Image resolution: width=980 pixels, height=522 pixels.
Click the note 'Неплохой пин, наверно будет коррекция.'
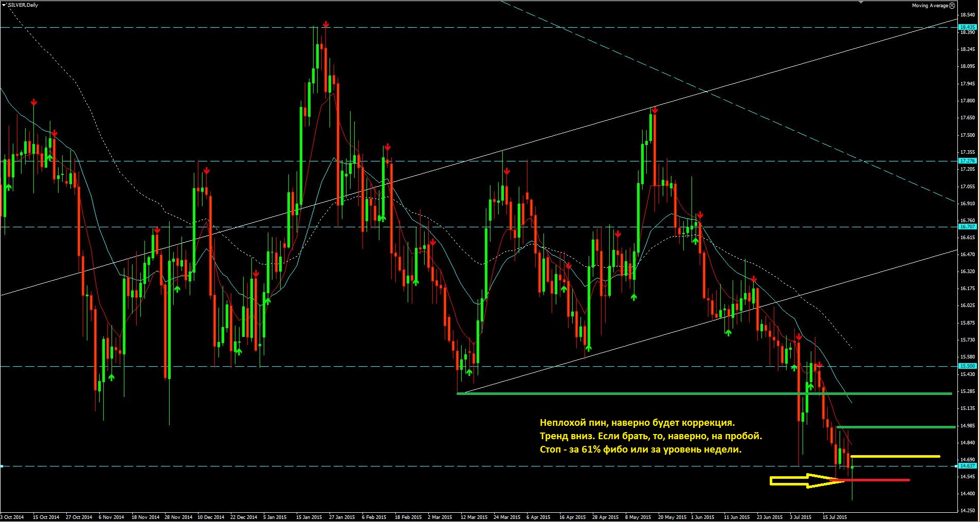(x=638, y=423)
